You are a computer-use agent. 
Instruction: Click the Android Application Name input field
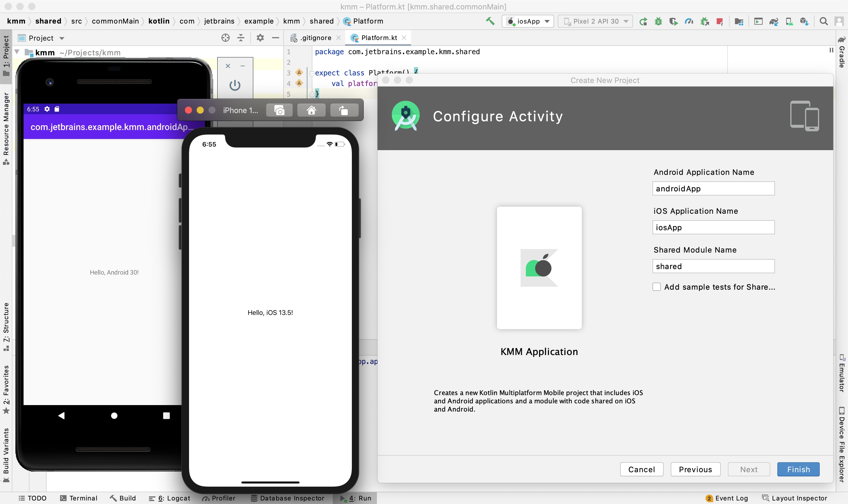coord(713,188)
